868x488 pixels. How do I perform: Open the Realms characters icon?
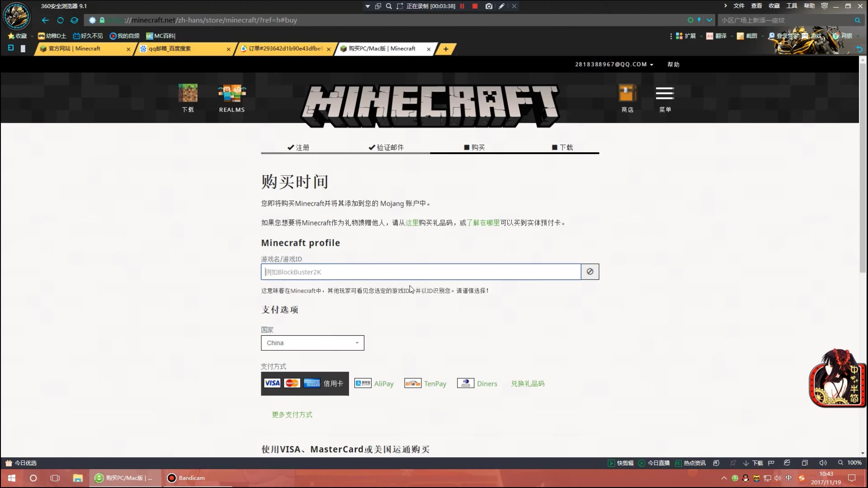[232, 93]
